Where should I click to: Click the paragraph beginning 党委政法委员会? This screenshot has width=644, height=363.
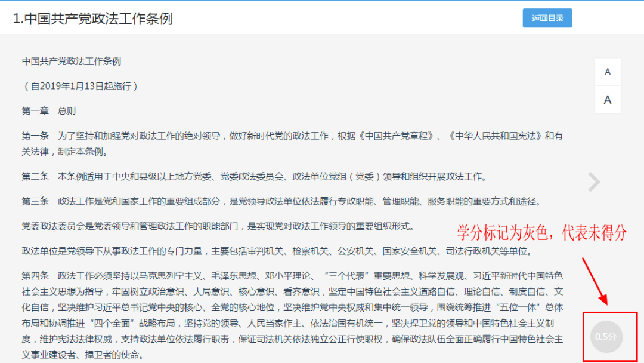click(x=218, y=226)
